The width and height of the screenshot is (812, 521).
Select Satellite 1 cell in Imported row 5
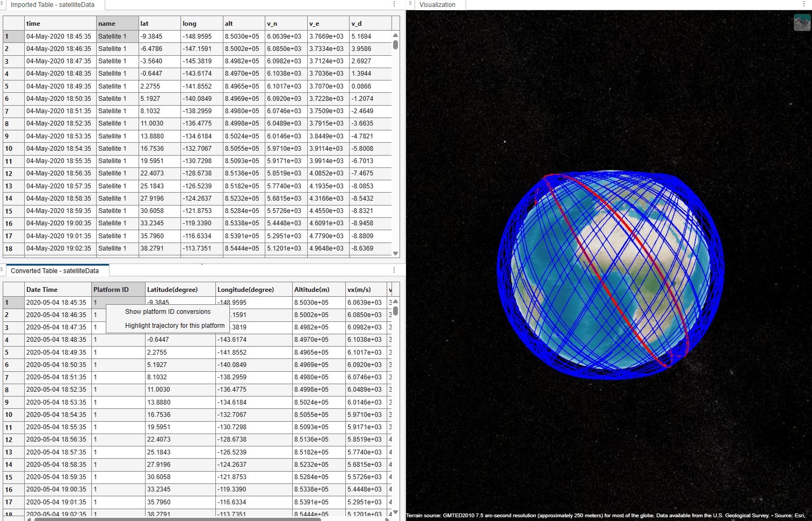(x=117, y=86)
